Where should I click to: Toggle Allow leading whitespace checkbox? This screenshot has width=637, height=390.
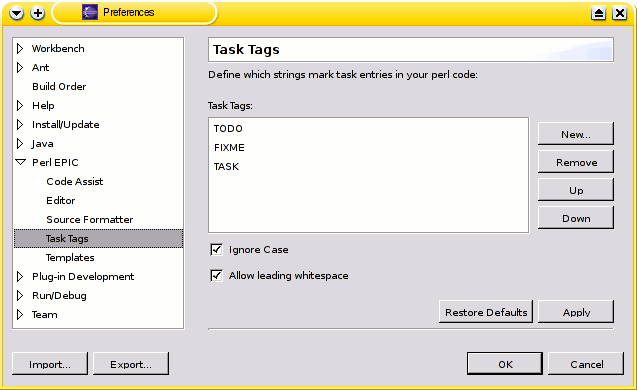(x=217, y=275)
